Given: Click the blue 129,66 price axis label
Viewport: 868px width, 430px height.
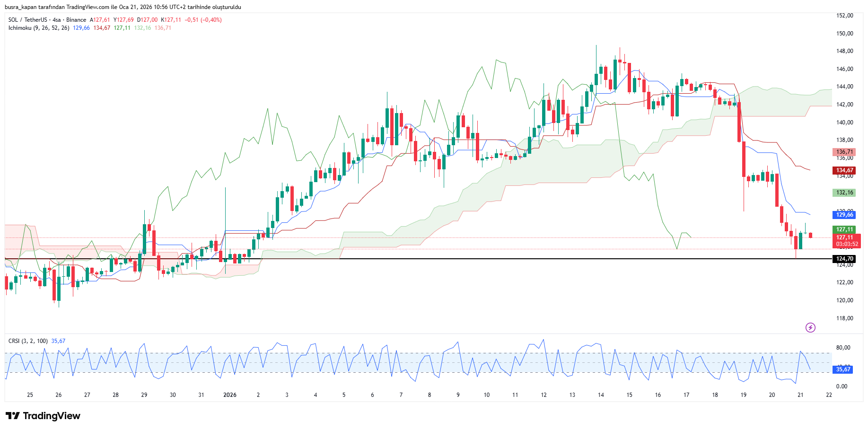Looking at the screenshot, I should [844, 215].
